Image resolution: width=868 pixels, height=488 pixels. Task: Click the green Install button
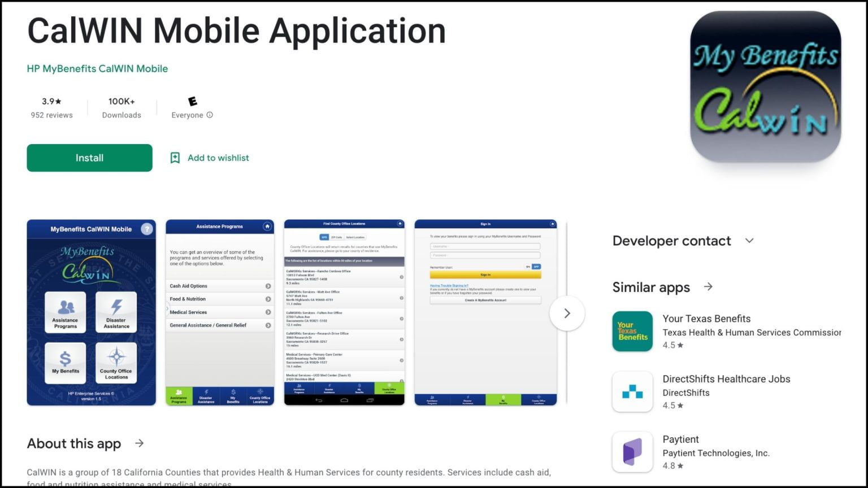(x=89, y=158)
